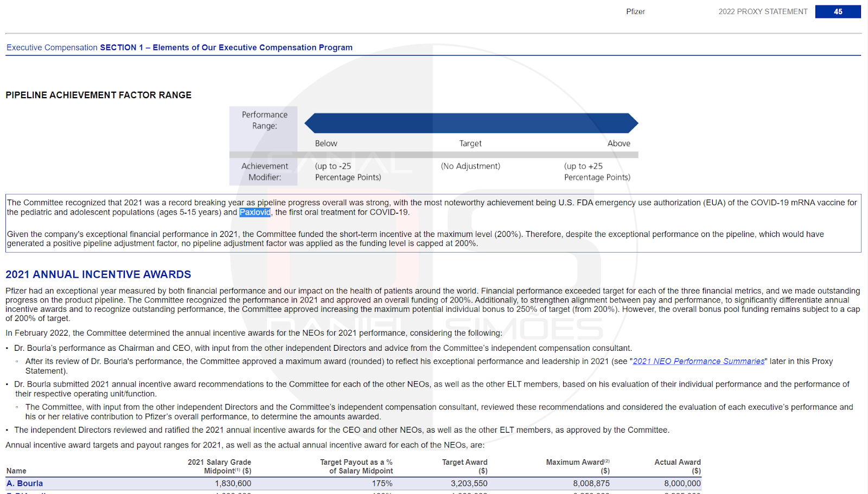Click the 2022 PROXY STATEMENT header text
Screen dimensions: 868x494
click(x=763, y=11)
